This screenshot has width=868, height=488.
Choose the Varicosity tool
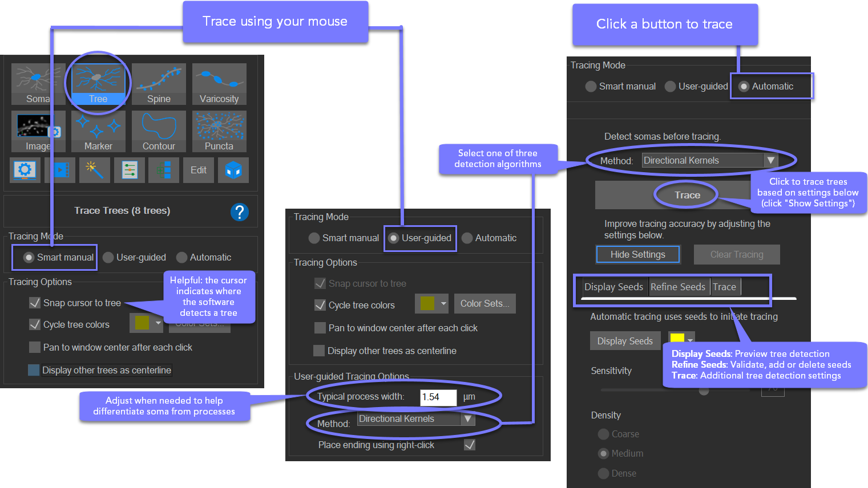click(x=219, y=84)
